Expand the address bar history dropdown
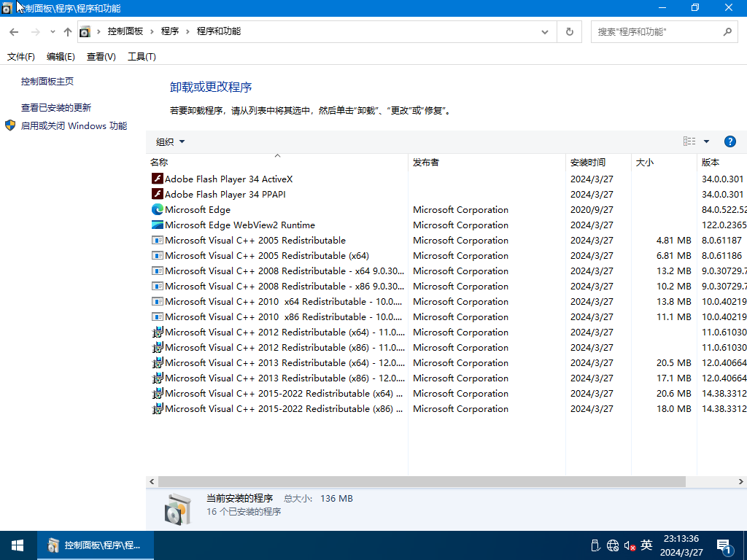This screenshot has width=747, height=560. point(544,32)
